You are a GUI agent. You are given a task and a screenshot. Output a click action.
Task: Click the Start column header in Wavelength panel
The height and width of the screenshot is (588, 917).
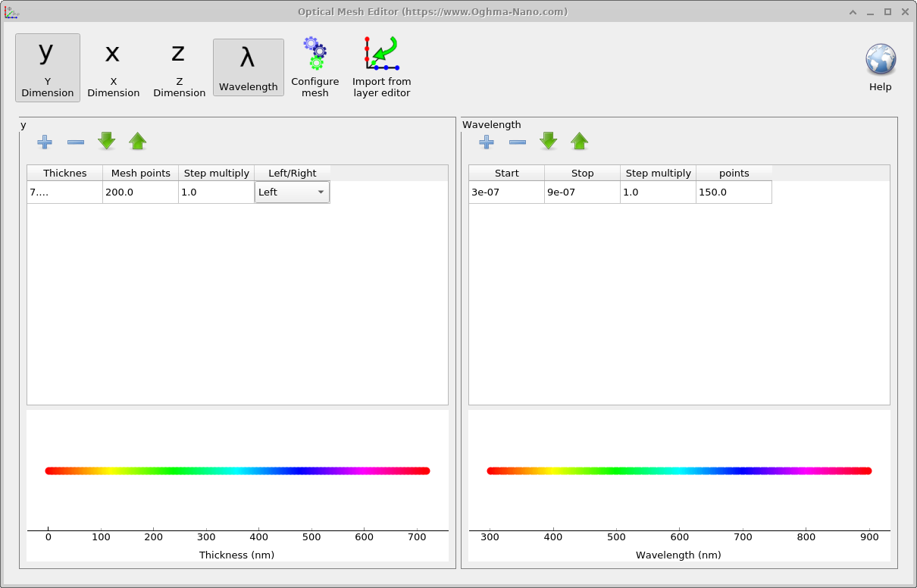click(505, 173)
